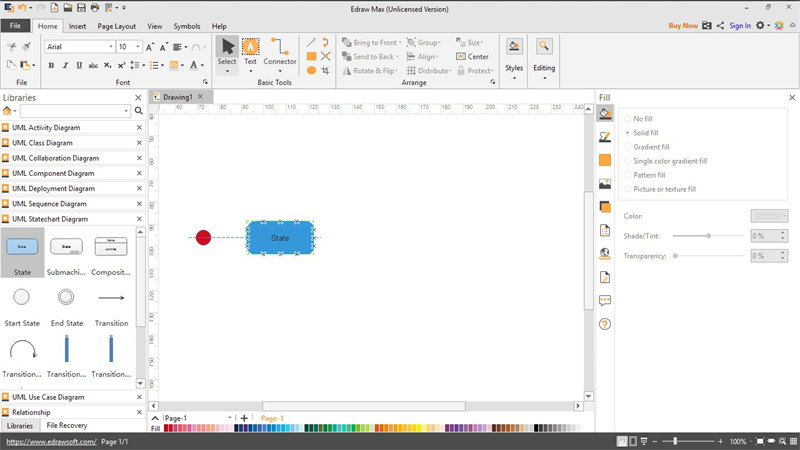Choose Gradient fill option

coord(627,146)
